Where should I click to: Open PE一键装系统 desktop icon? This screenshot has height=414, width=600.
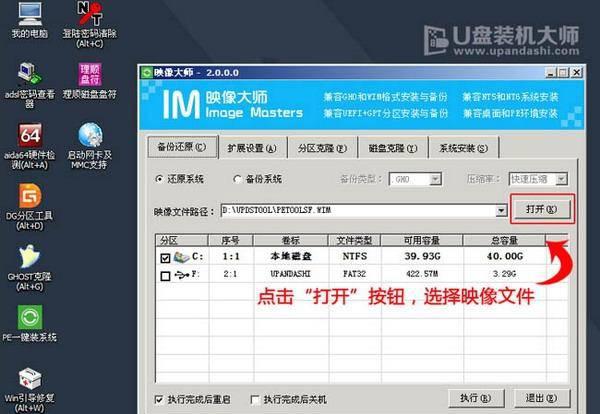tap(29, 324)
